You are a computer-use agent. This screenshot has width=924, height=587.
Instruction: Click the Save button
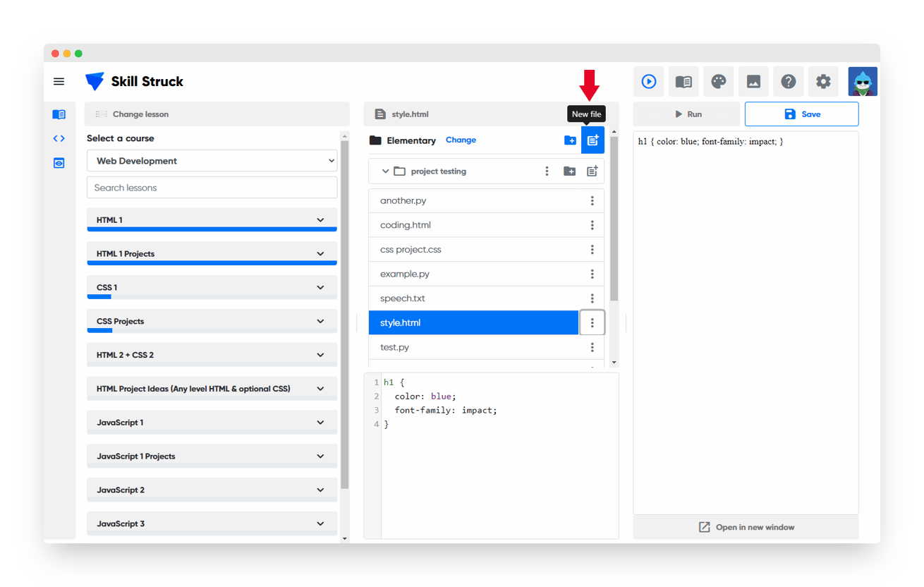coord(802,114)
